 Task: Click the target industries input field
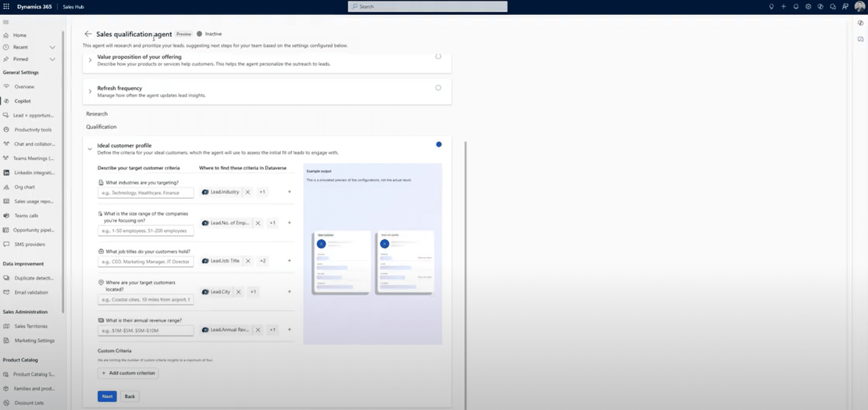145,193
